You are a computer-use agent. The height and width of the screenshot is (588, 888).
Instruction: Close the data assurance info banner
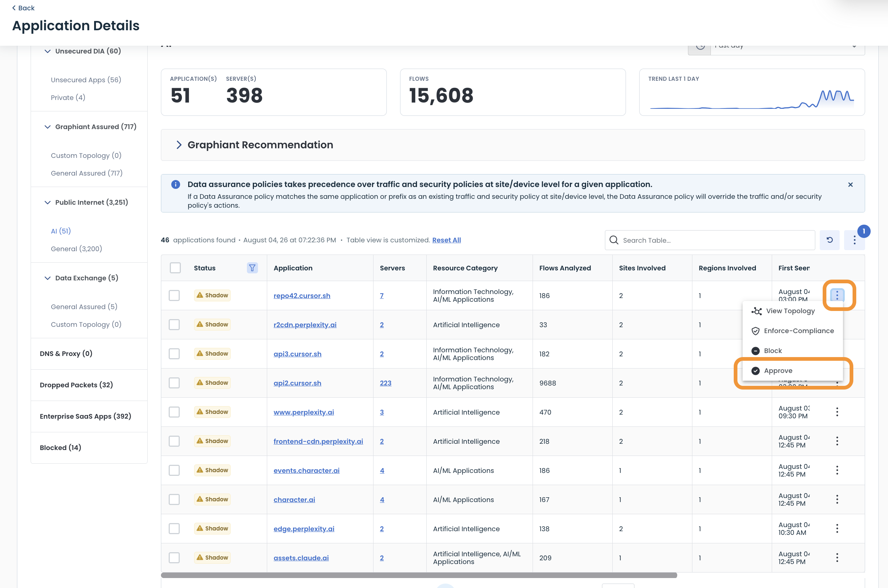pyautogui.click(x=850, y=184)
